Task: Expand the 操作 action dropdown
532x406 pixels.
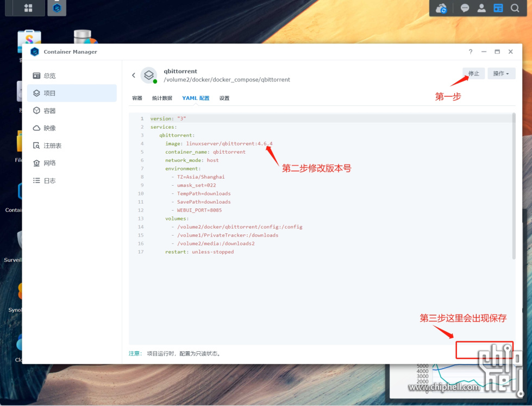Action: [x=501, y=73]
